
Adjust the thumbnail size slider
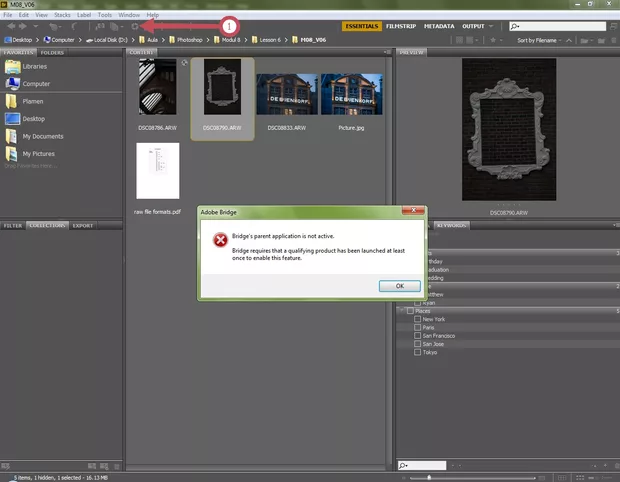point(430,477)
